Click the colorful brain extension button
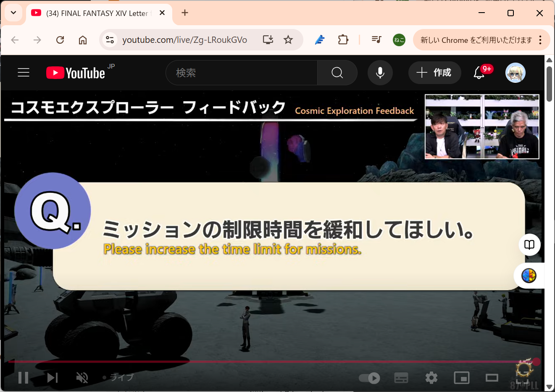Viewport: 555px width, 392px height. 529,276
